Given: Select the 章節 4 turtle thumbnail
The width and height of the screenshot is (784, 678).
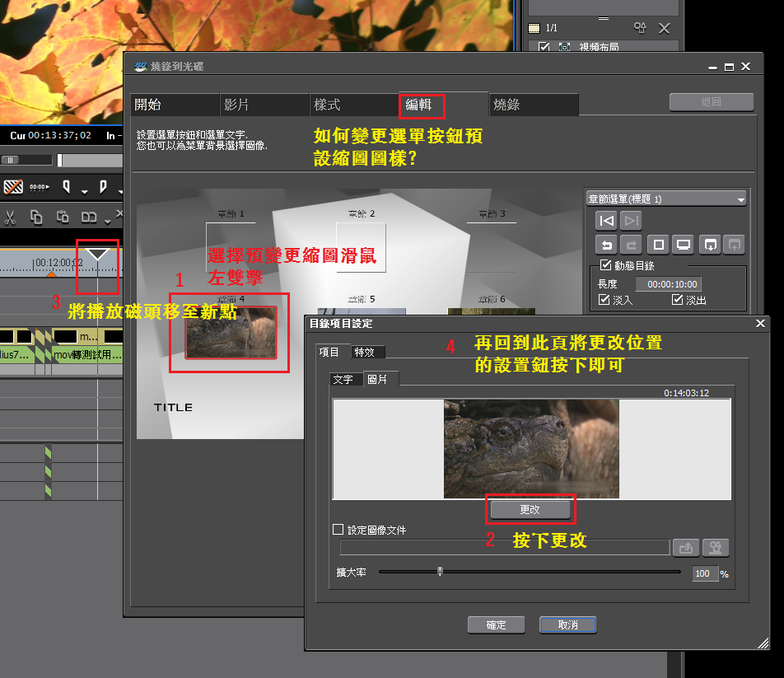Looking at the screenshot, I should pyautogui.click(x=231, y=333).
